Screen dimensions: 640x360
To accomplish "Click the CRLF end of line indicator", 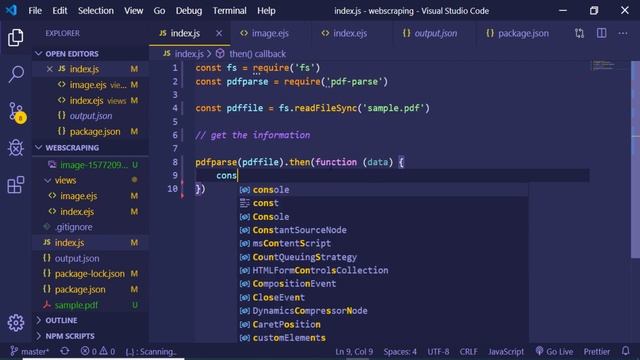I will click(x=468, y=351).
